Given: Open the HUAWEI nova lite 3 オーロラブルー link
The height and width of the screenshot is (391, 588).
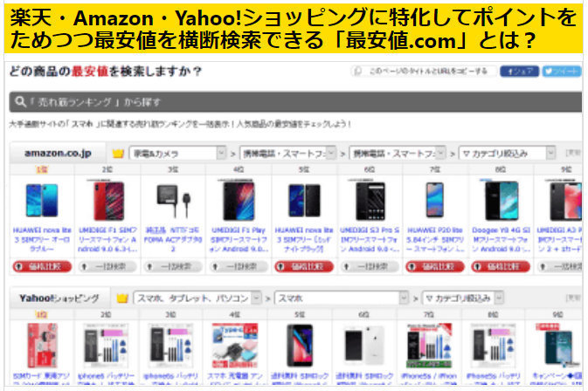Looking at the screenshot, I should tap(42, 239).
